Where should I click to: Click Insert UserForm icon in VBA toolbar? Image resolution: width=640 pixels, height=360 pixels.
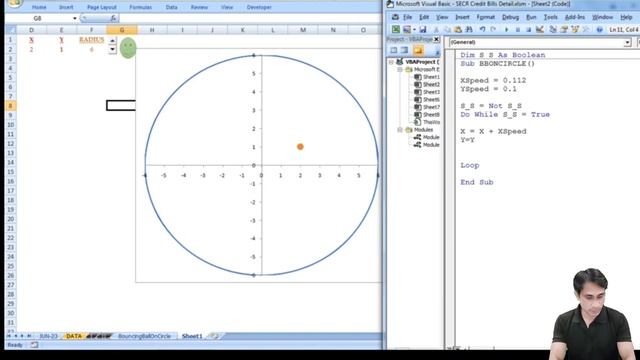click(x=407, y=30)
